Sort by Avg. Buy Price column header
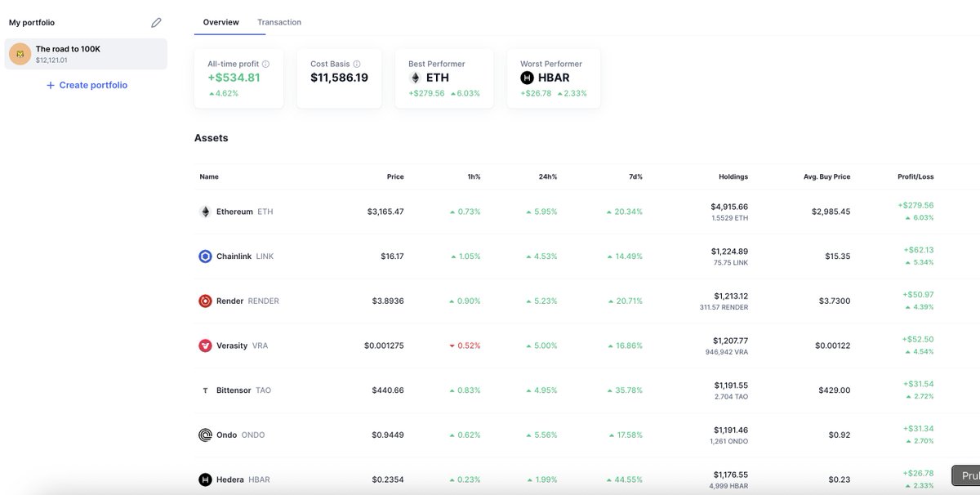This screenshot has width=980, height=495. click(x=826, y=176)
